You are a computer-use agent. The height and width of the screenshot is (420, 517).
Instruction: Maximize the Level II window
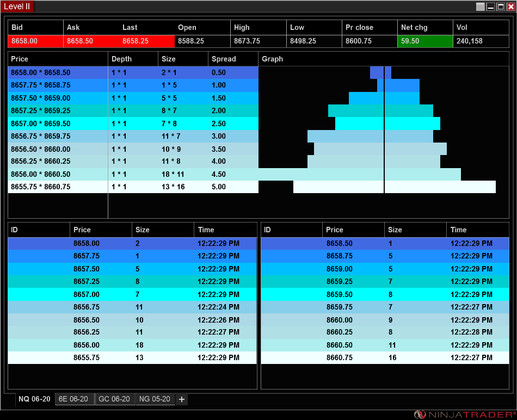[x=501, y=7]
